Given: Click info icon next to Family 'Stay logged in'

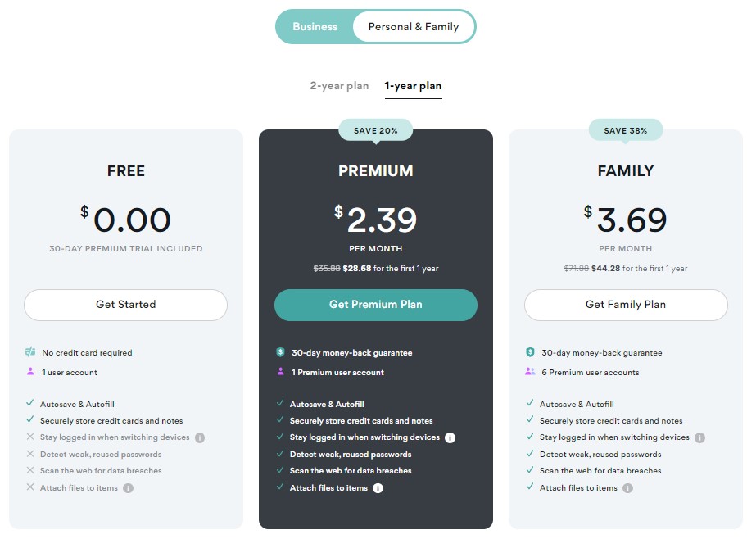Looking at the screenshot, I should [699, 437].
